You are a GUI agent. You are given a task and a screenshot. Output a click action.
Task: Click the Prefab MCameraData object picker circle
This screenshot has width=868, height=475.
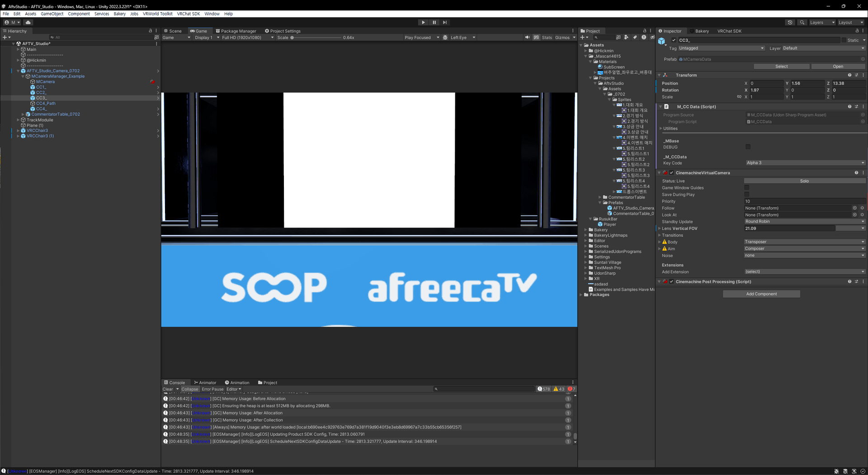(x=863, y=59)
